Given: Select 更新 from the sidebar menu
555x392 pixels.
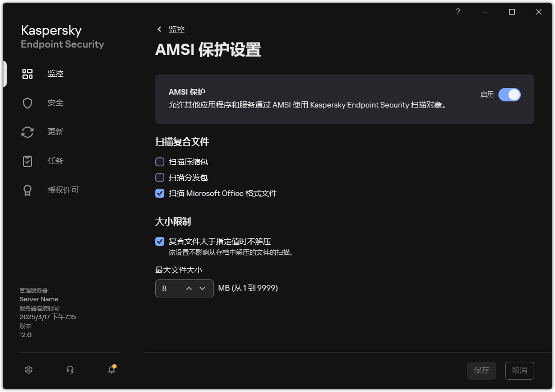Looking at the screenshot, I should (x=55, y=132).
